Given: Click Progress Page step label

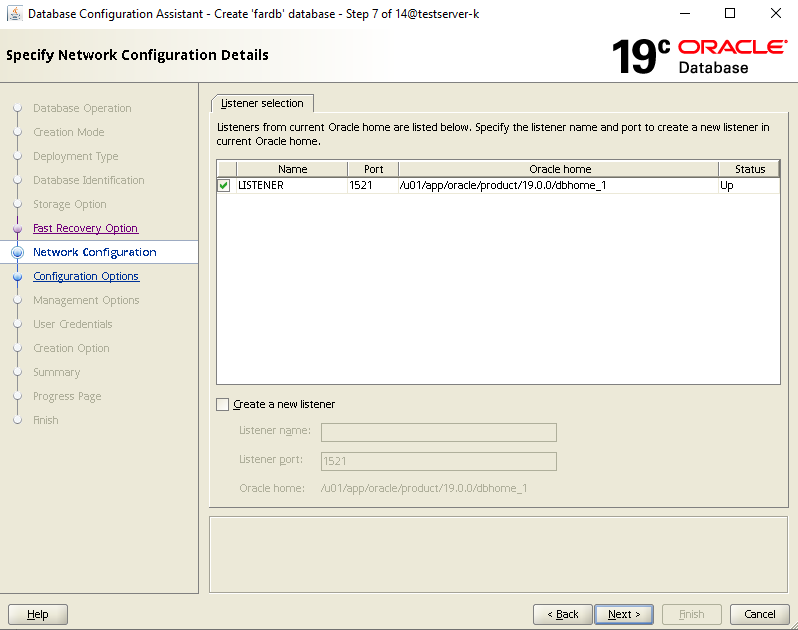Looking at the screenshot, I should tap(67, 396).
